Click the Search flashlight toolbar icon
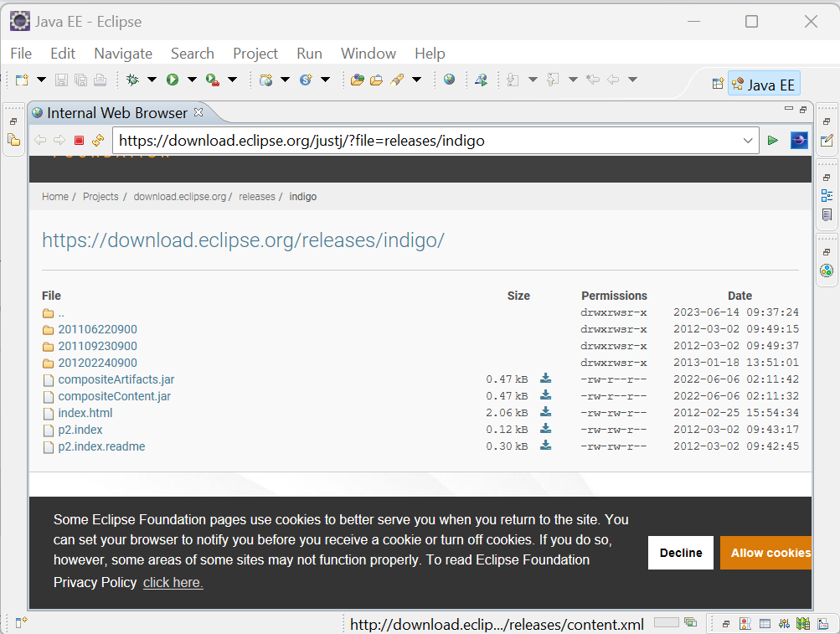This screenshot has width=840, height=634. coord(397,80)
